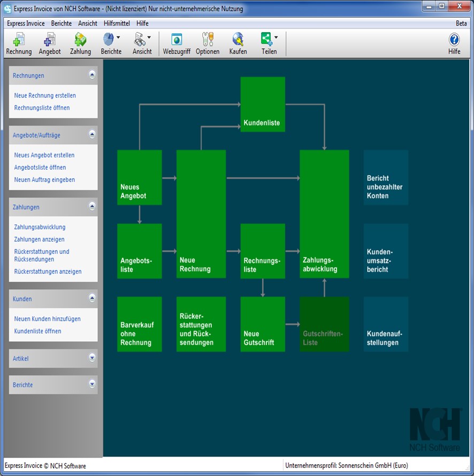Click Zahlungsabwicklung sidebar link

tap(40, 227)
